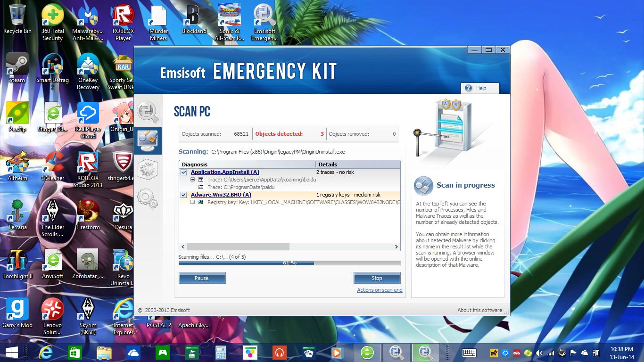
Task: Open the magnifier overview icon in Emsisoft sidebar
Action: click(x=148, y=111)
